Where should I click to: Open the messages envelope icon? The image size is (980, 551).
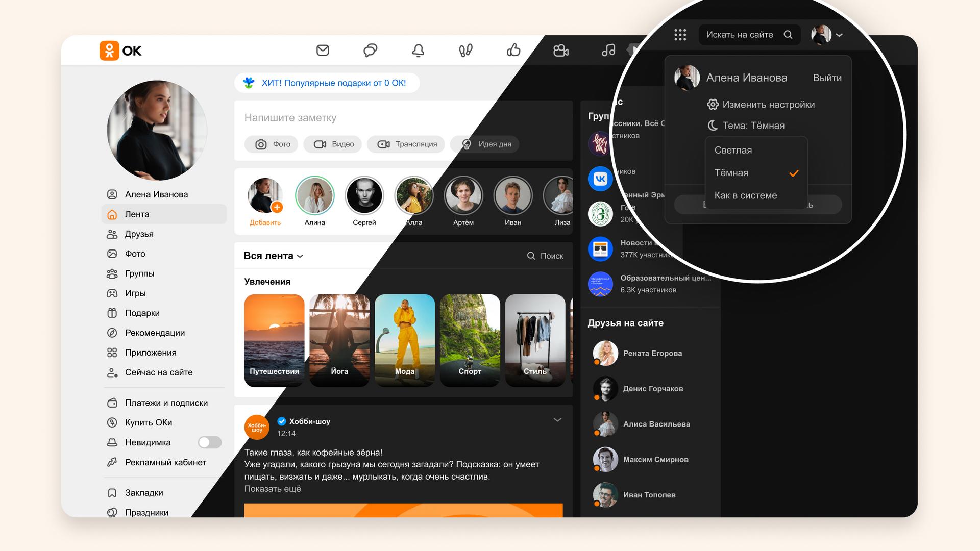323,51
